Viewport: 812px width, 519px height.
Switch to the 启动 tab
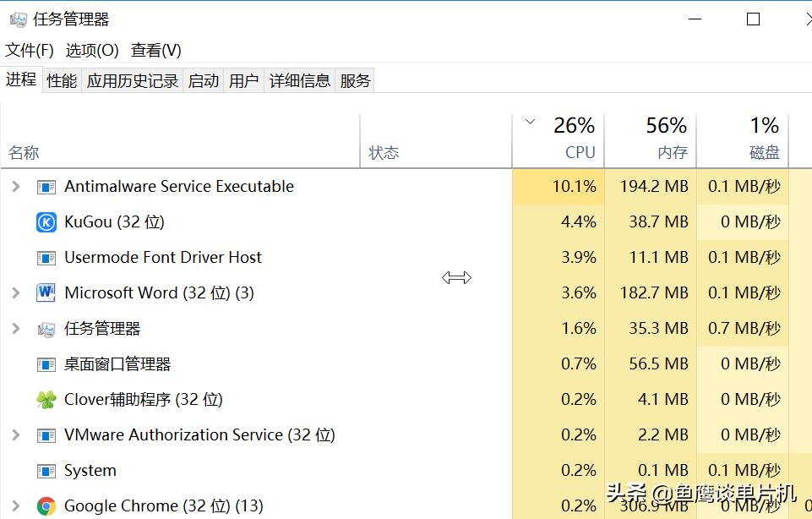coord(204,81)
